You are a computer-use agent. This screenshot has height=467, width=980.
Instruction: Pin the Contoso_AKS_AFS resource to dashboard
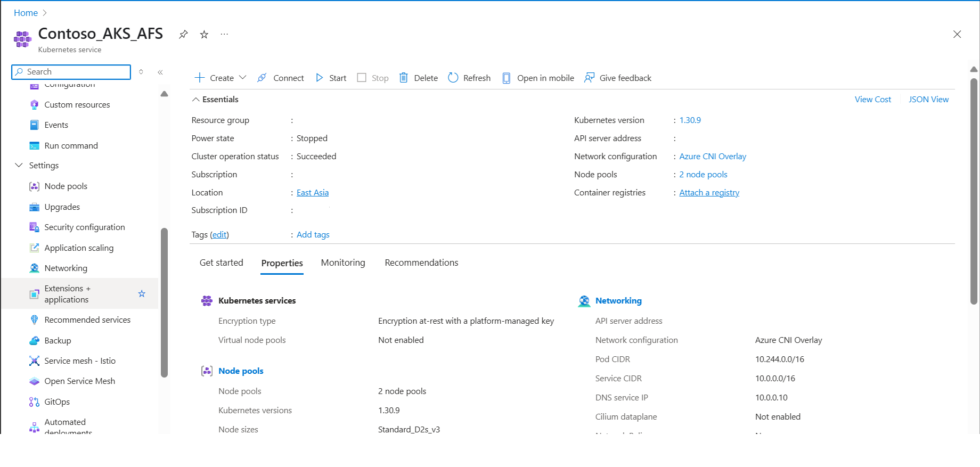tap(183, 35)
